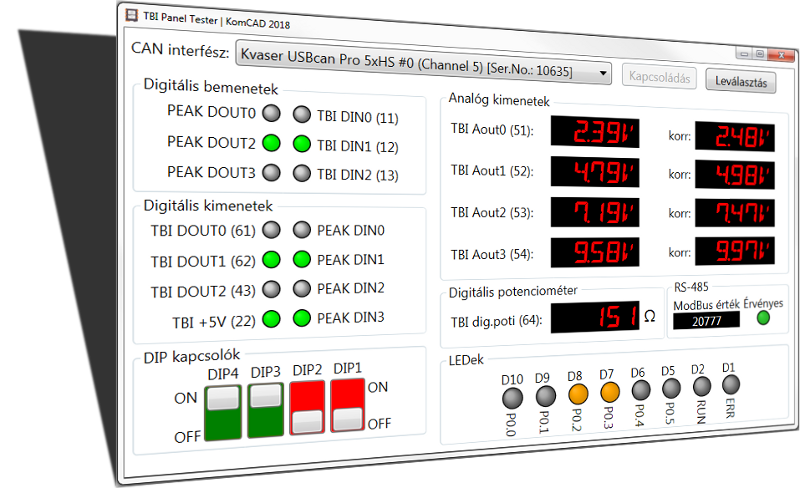Toggle the DIP4 switch
Image resolution: width=800 pixels, height=488 pixels.
(x=222, y=409)
